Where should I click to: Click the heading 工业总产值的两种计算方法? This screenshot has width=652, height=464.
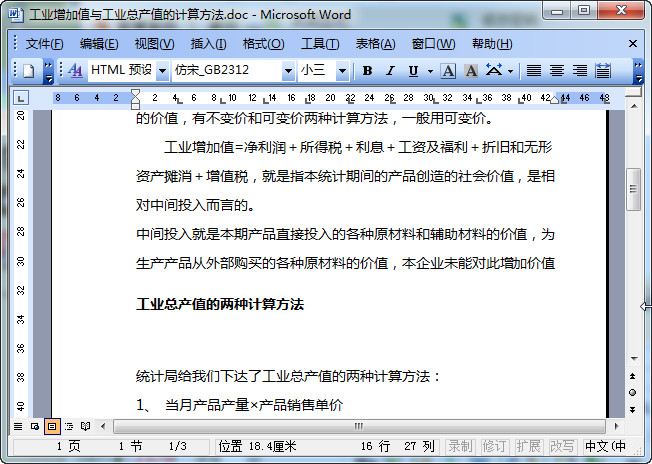[x=220, y=304]
